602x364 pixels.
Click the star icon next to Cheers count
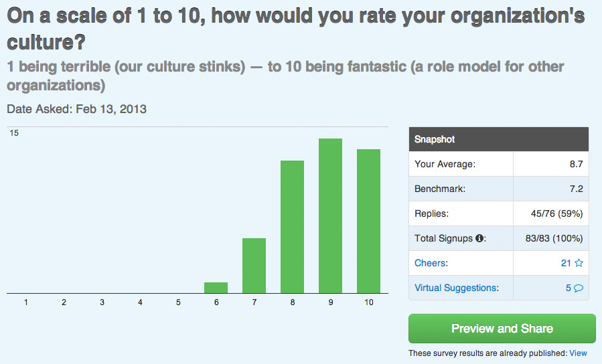(x=579, y=263)
